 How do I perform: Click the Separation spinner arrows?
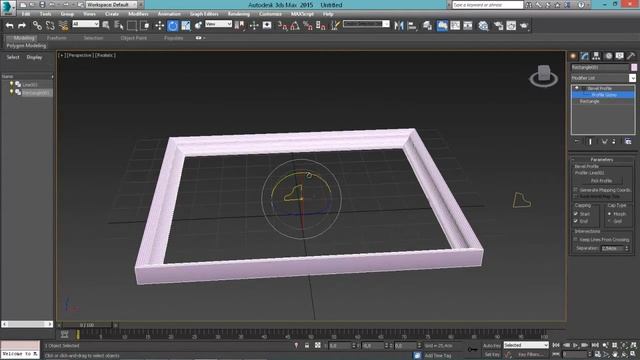pyautogui.click(x=627, y=248)
